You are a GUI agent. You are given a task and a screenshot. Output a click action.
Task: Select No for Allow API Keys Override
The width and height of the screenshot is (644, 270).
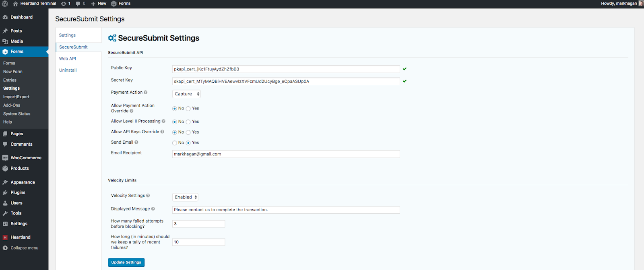175,132
